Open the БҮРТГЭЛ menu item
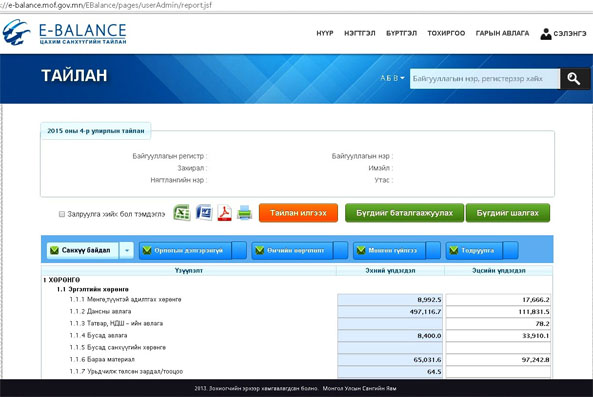Screen dimensions: 593x397 pos(401,33)
